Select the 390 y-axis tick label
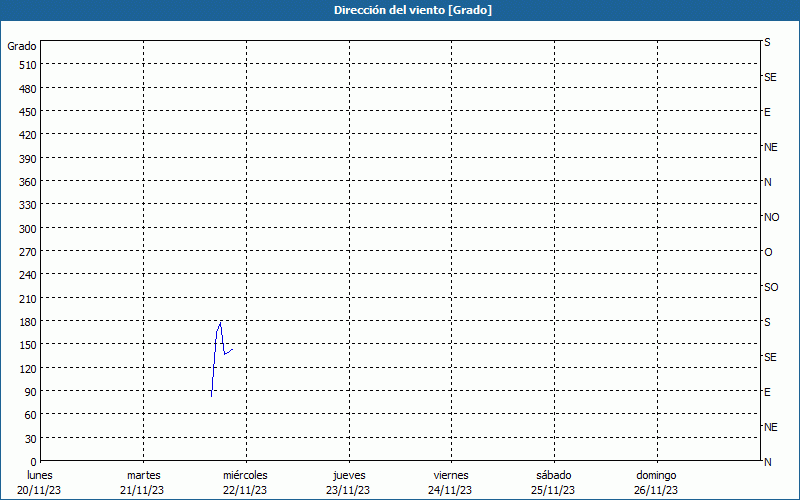This screenshot has height=500, width=800. click(28, 159)
